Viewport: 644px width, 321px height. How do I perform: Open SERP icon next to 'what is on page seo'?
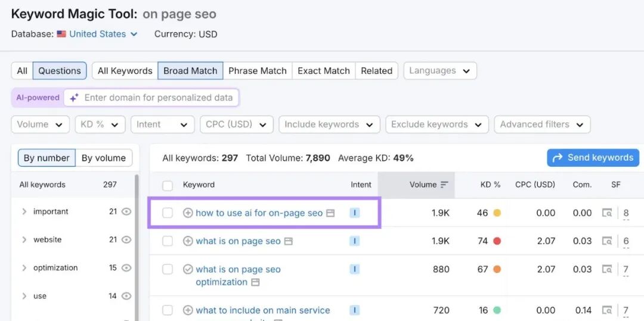click(289, 241)
